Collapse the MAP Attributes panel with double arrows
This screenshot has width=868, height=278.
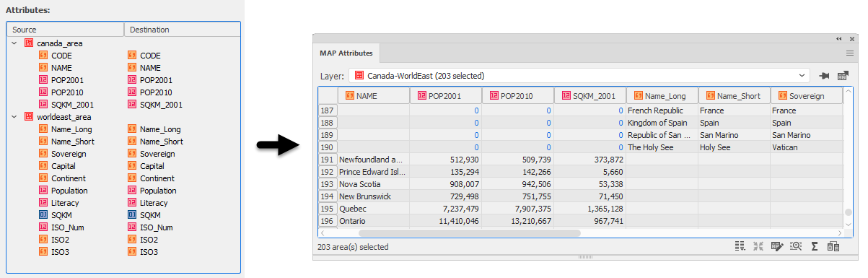click(839, 38)
